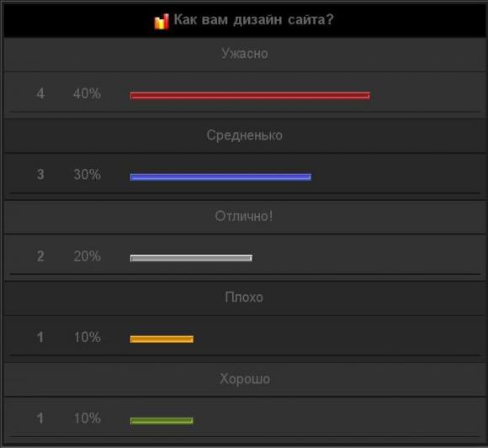Click the poll chart icon in header
The image size is (488, 448).
pyautogui.click(x=162, y=22)
